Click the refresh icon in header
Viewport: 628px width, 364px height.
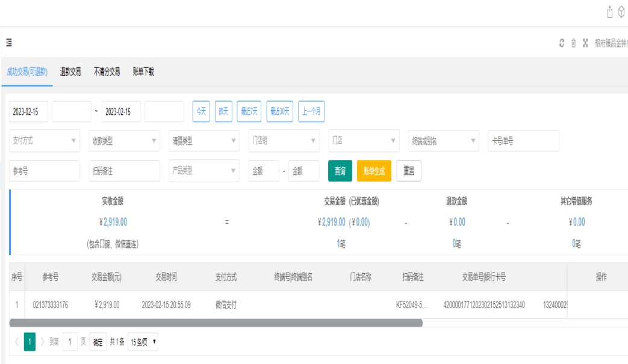coord(562,43)
